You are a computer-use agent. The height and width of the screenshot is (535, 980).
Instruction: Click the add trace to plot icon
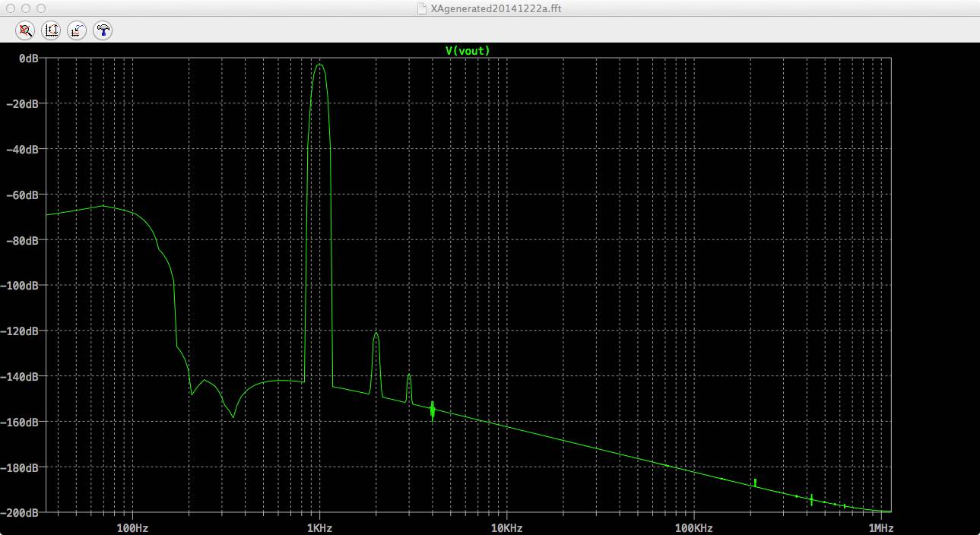point(76,30)
